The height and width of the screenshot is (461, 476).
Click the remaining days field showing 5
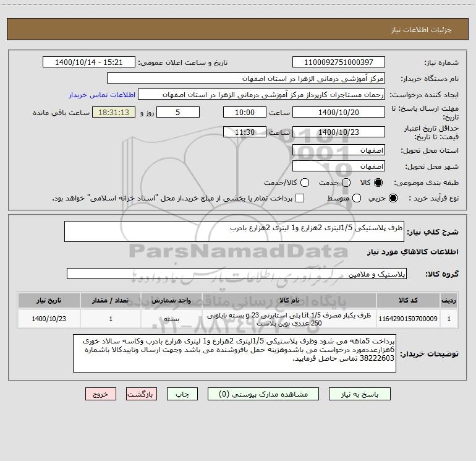178,112
